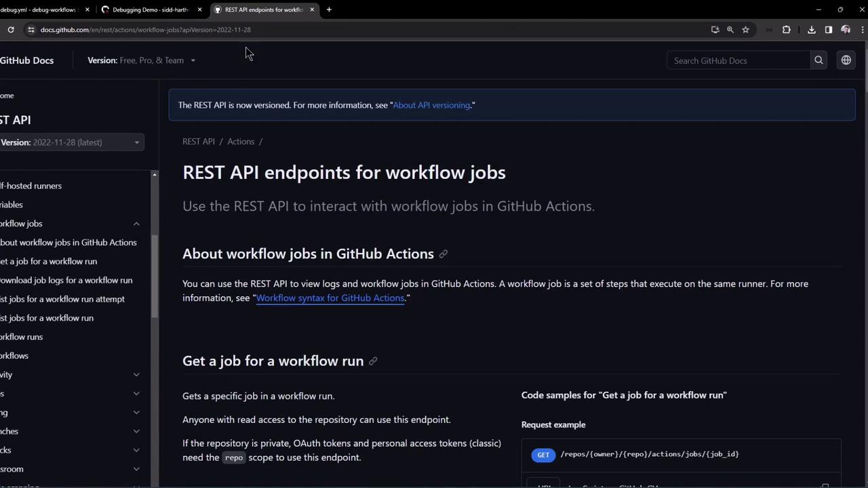Open List jobs for a workflow run sidebar item
The image size is (868, 488).
47,318
